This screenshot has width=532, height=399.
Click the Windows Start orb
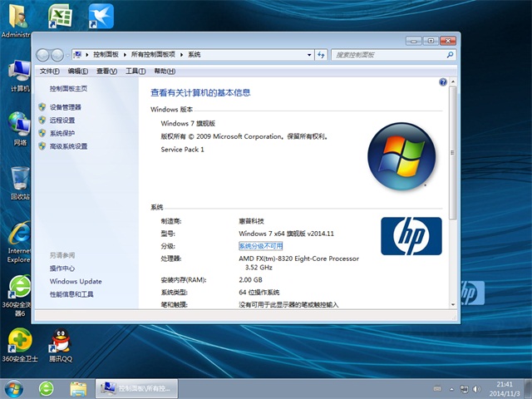[x=14, y=388]
